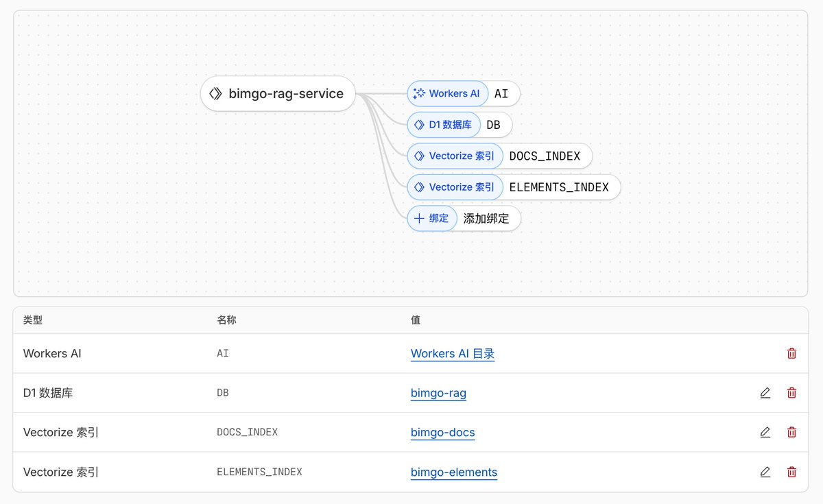This screenshot has width=823, height=504.
Task: Click the AI name cell in table
Action: 223,354
